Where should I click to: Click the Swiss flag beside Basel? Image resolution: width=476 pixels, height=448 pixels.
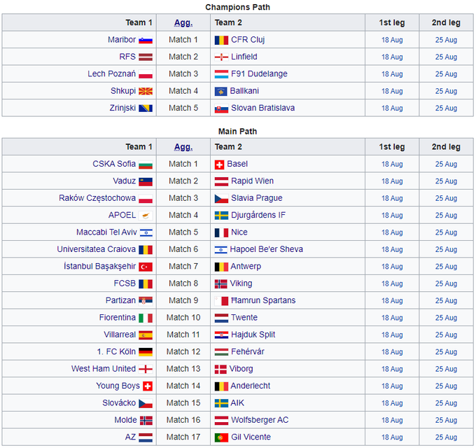coord(220,164)
